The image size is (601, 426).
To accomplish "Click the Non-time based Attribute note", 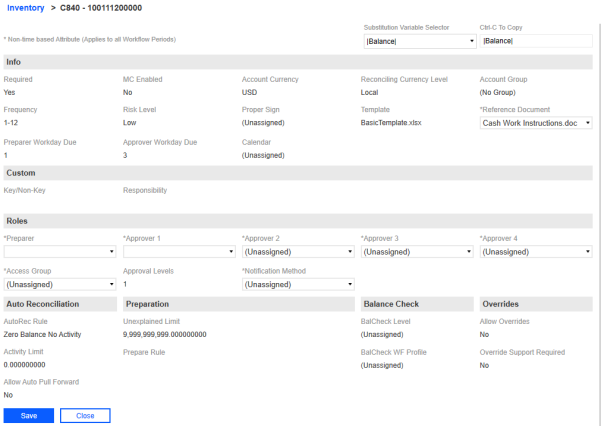I will (x=90, y=39).
